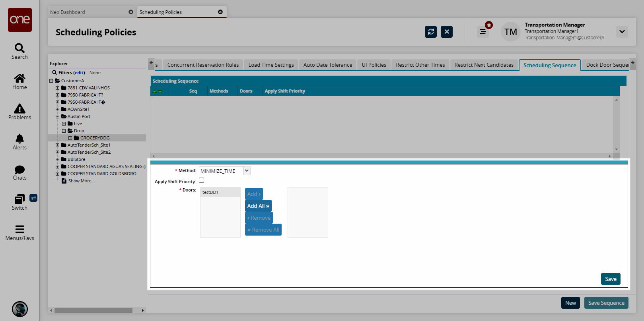Screen dimensions: 644x321
Task: Click the Austin Port open folder icon
Action: (x=64, y=116)
